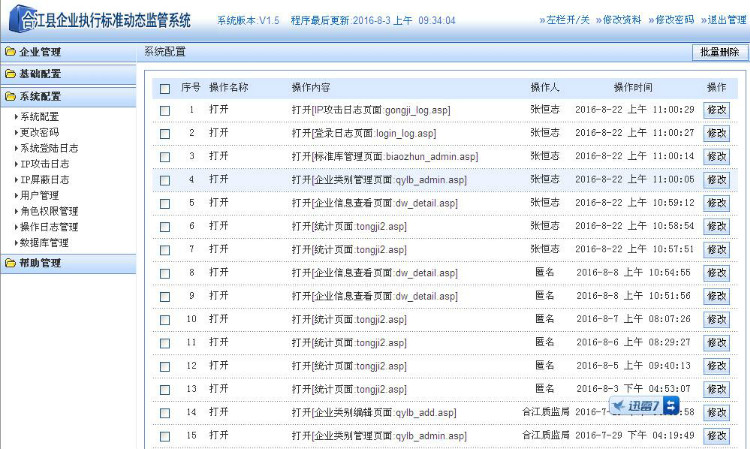750x449 pixels.
Task: Click 修改 button for row 13
Action: click(717, 389)
